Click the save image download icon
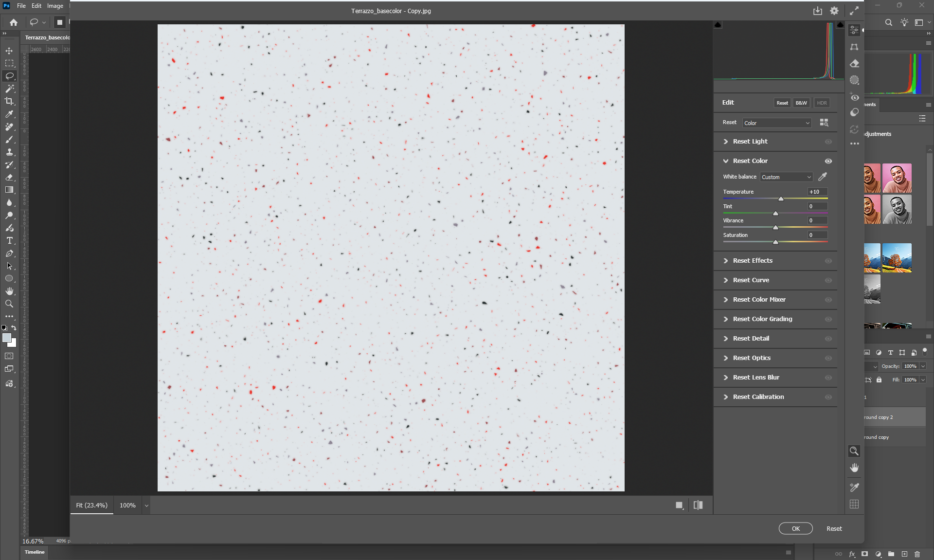This screenshot has height=560, width=934. point(817,11)
